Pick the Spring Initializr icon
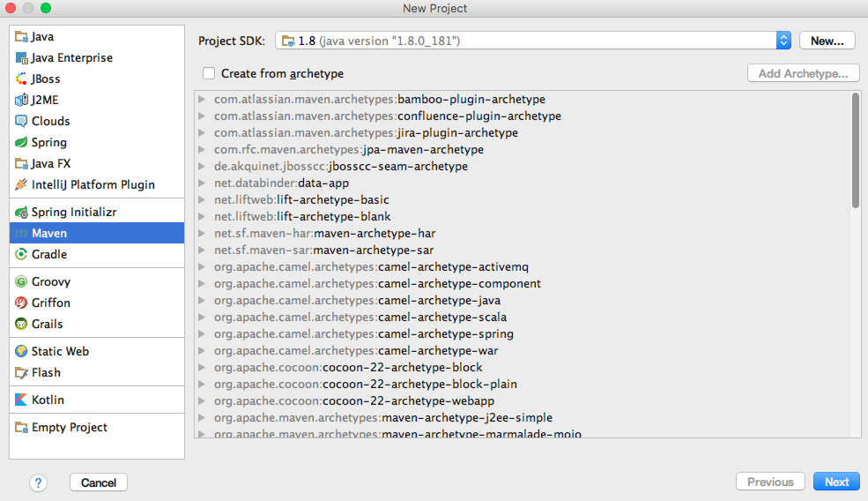Screen dimensions: 868x501 click(x=22, y=212)
